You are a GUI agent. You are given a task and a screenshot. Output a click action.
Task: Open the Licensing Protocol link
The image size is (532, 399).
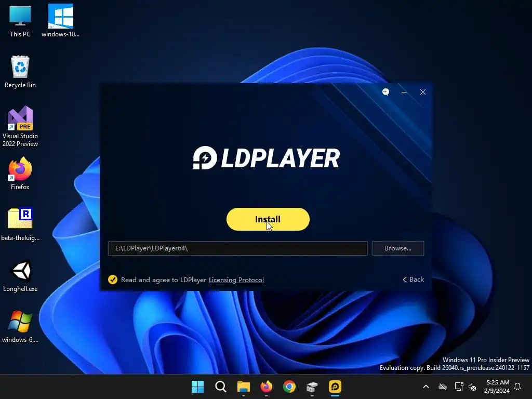click(236, 280)
